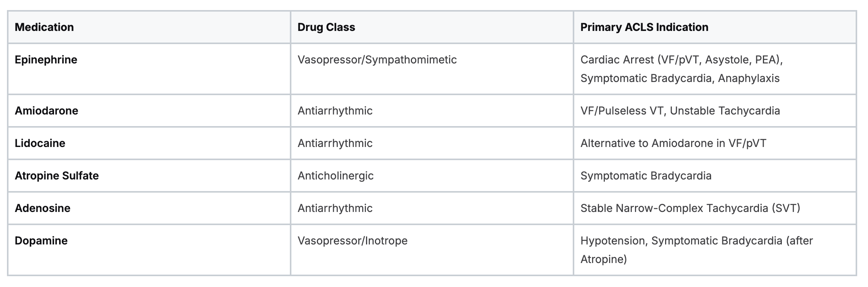Click VF/Pulseless VT, Unstable Tachycardia text

(x=680, y=111)
